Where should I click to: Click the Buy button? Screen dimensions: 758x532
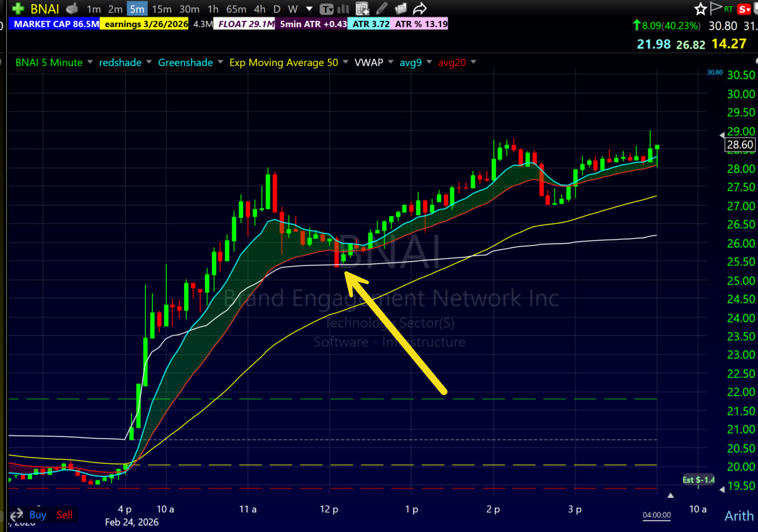pos(38,515)
